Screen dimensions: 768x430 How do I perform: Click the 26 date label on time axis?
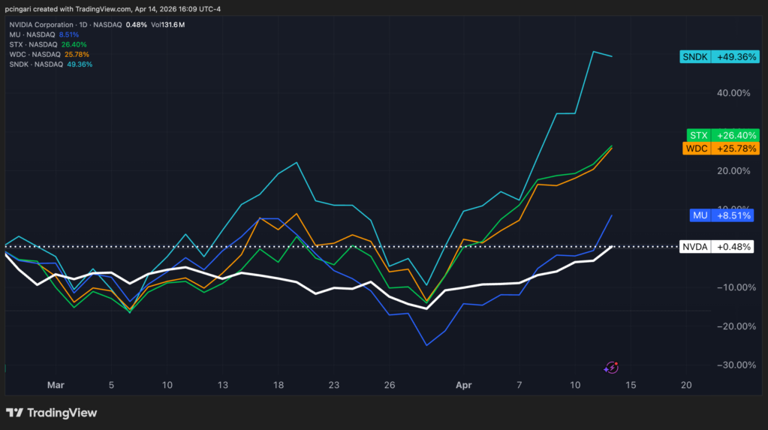coord(389,385)
